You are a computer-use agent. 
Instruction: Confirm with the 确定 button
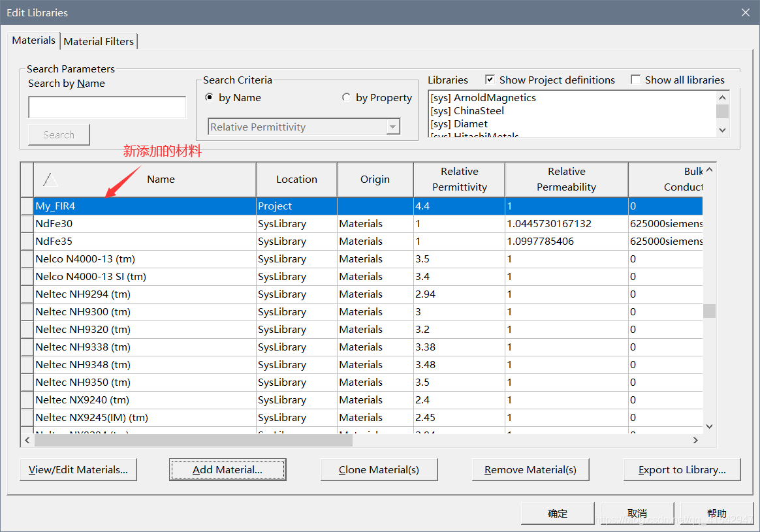558,514
